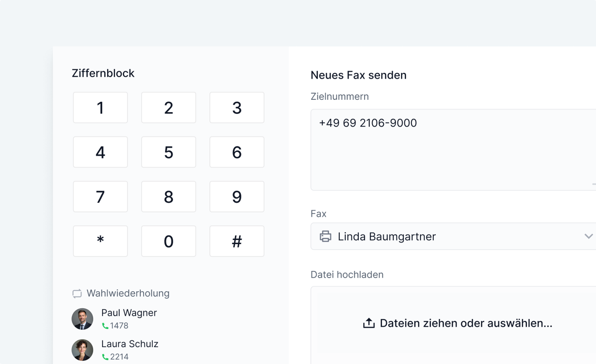Viewport: 596px width, 364px height.
Task: Click the upload icon in the file drop area
Action: (369, 323)
